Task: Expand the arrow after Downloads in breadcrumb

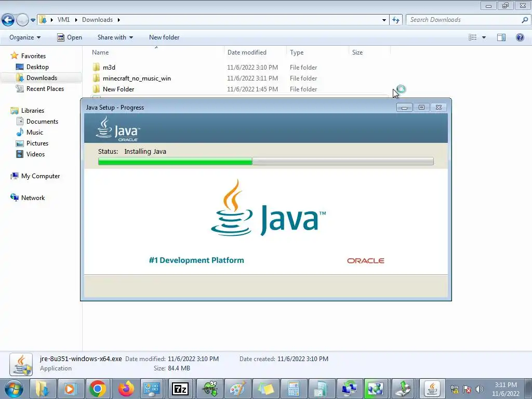Action: 119,20
